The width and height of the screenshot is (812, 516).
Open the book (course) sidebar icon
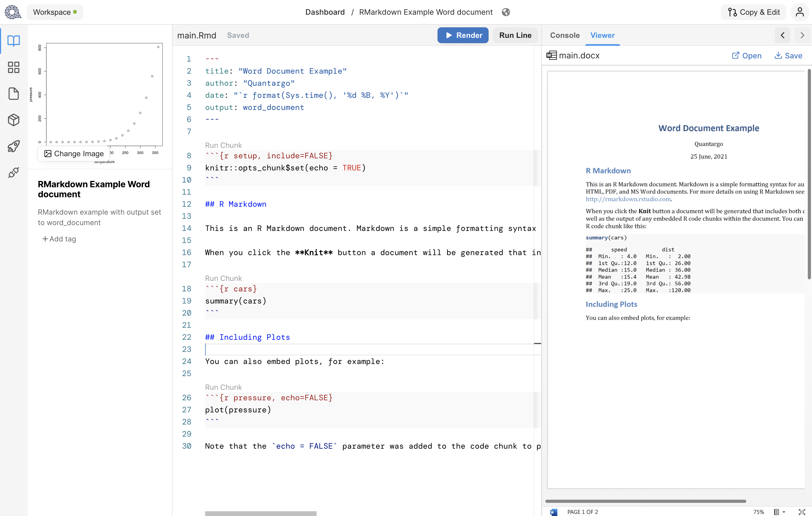[13, 41]
